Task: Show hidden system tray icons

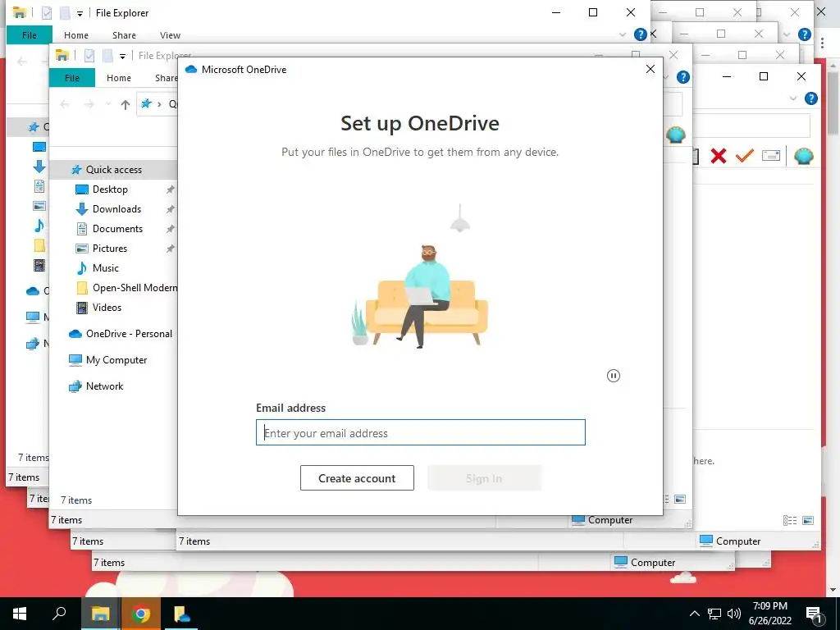Action: 694,614
